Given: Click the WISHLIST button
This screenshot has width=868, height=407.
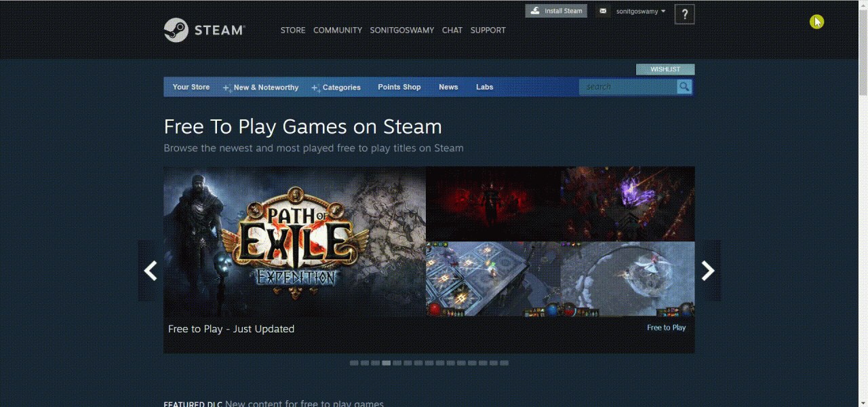Looking at the screenshot, I should (x=665, y=69).
